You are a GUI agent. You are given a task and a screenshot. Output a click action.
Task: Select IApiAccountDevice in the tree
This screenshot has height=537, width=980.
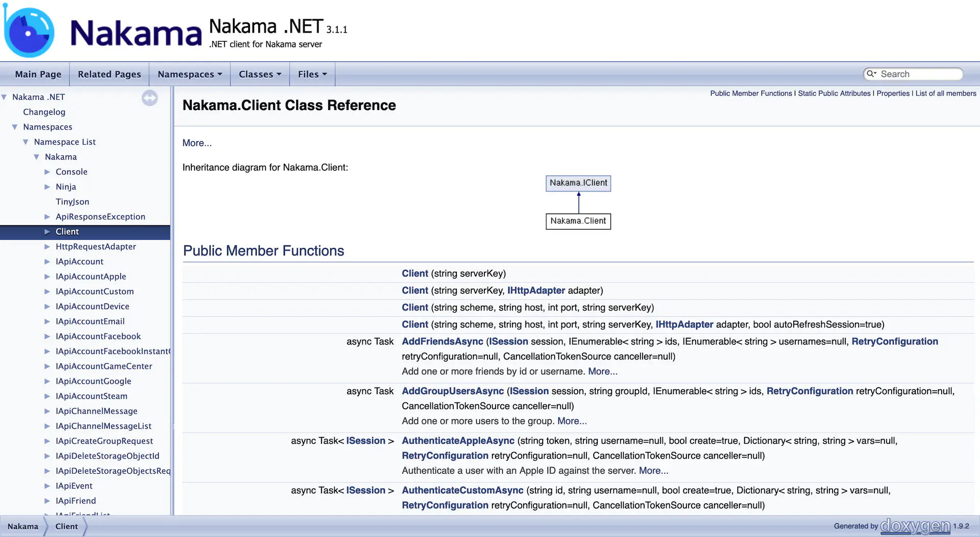click(x=92, y=306)
